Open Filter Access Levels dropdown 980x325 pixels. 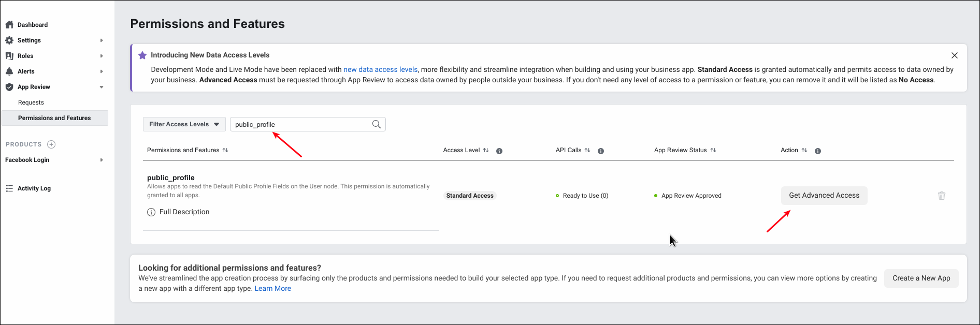pos(184,124)
